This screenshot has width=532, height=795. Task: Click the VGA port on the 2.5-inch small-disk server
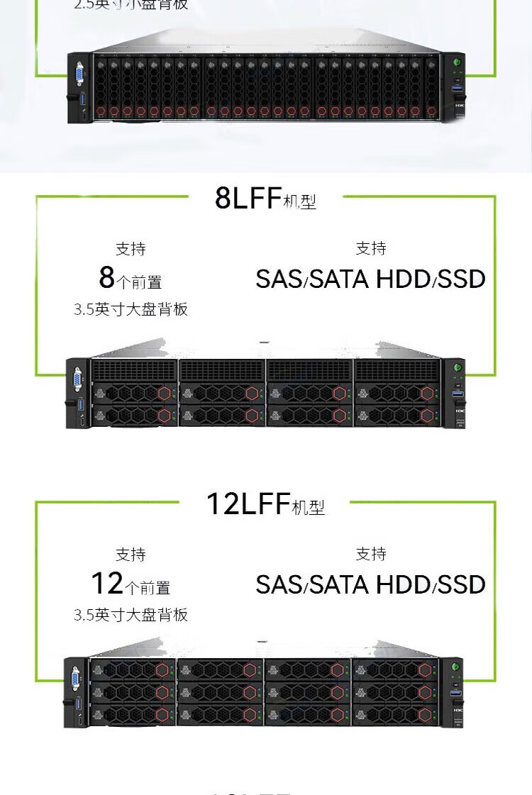click(79, 74)
